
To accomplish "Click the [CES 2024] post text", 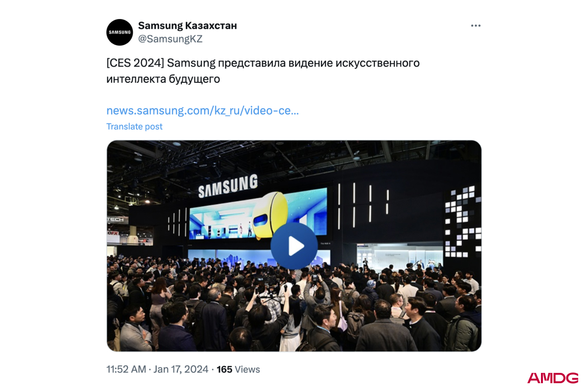I will click(x=263, y=71).
